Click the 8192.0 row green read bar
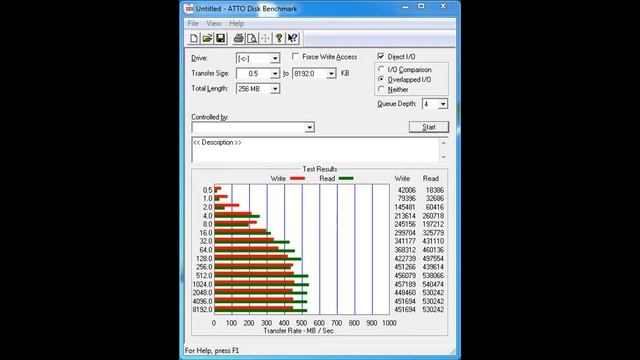640x360 pixels. point(261,311)
